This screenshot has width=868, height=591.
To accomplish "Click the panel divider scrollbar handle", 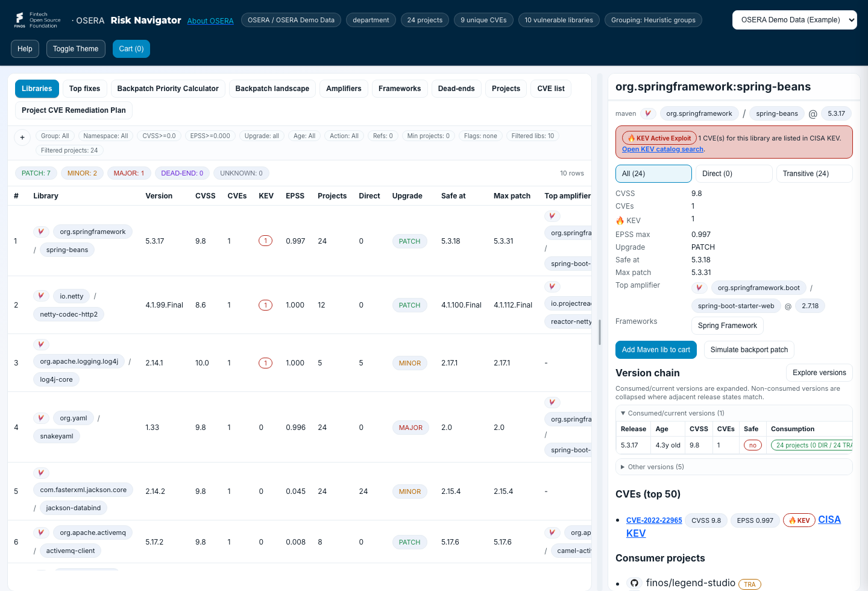I will click(600, 332).
